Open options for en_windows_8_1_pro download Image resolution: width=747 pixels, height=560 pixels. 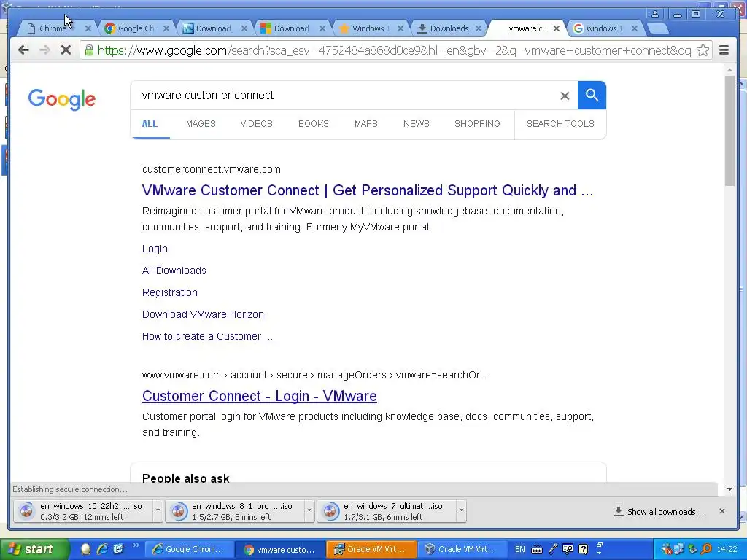309,510
